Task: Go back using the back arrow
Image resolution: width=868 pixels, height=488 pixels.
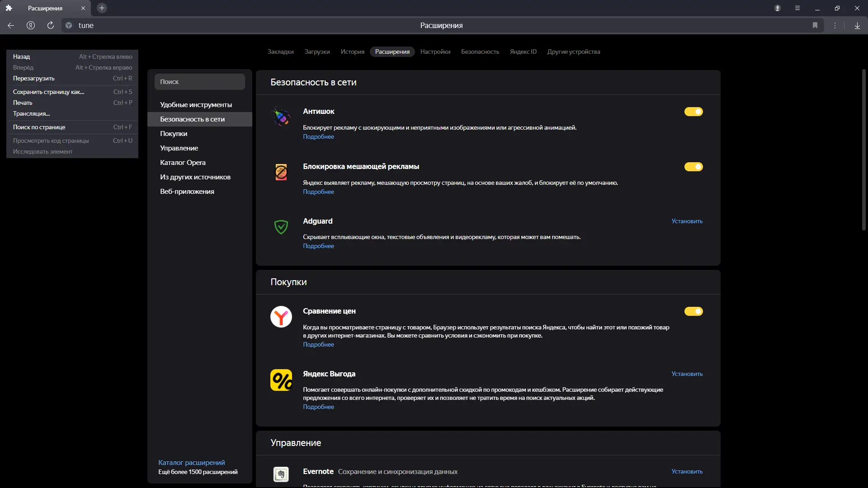Action: tap(11, 25)
